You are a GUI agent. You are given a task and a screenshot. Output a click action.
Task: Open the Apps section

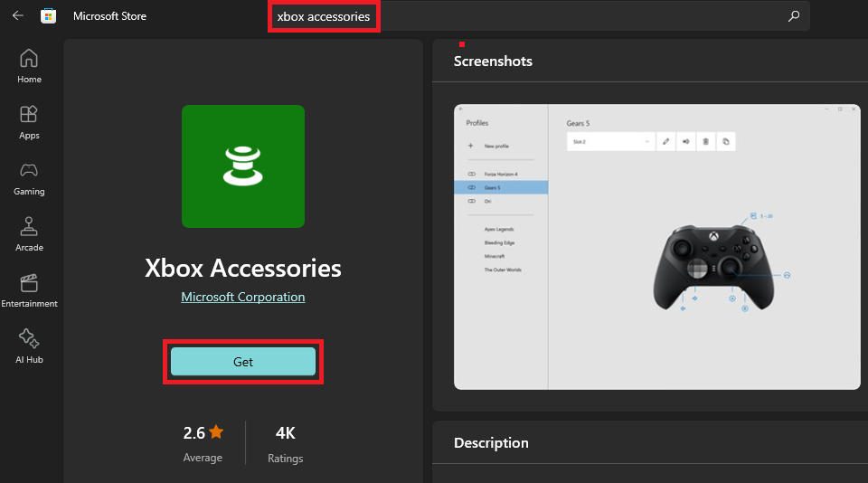pos(29,122)
